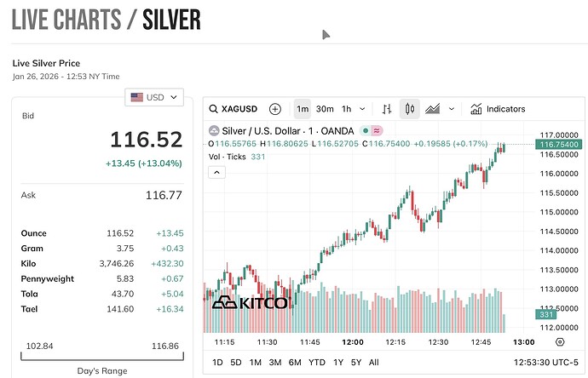Click the chart settings gear icon
This screenshot has width=588, height=378.
click(x=559, y=341)
